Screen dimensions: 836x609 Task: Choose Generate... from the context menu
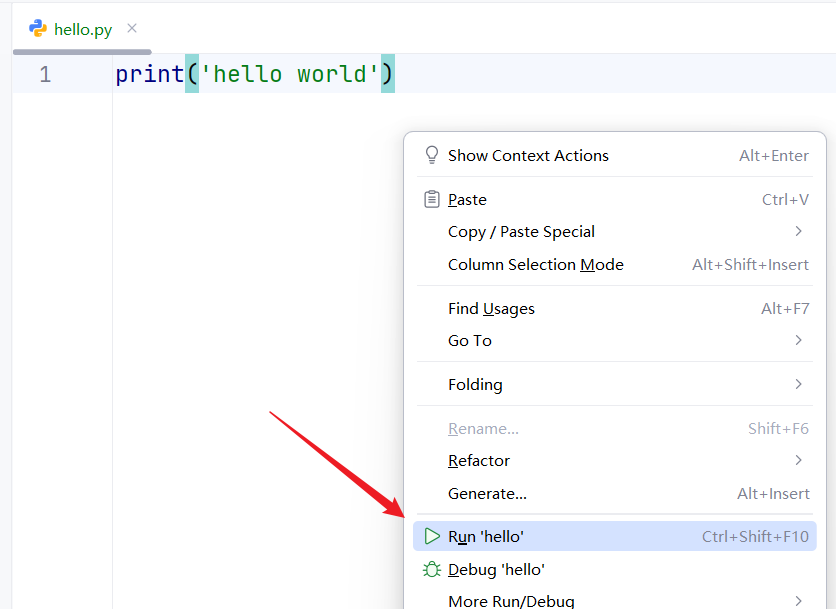615,493
